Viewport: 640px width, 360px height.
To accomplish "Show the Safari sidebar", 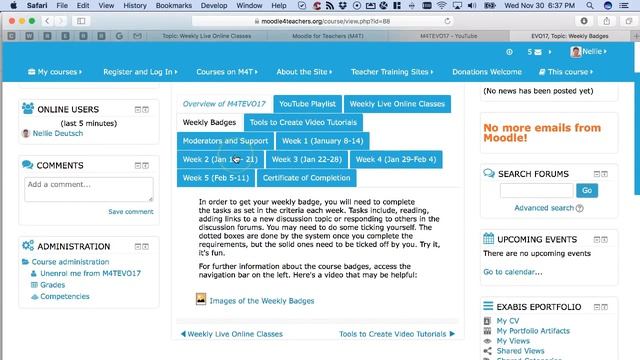I will coord(81,21).
